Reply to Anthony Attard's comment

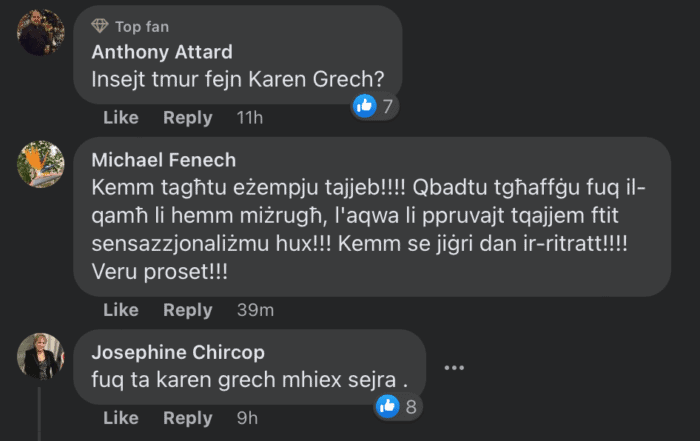click(188, 118)
